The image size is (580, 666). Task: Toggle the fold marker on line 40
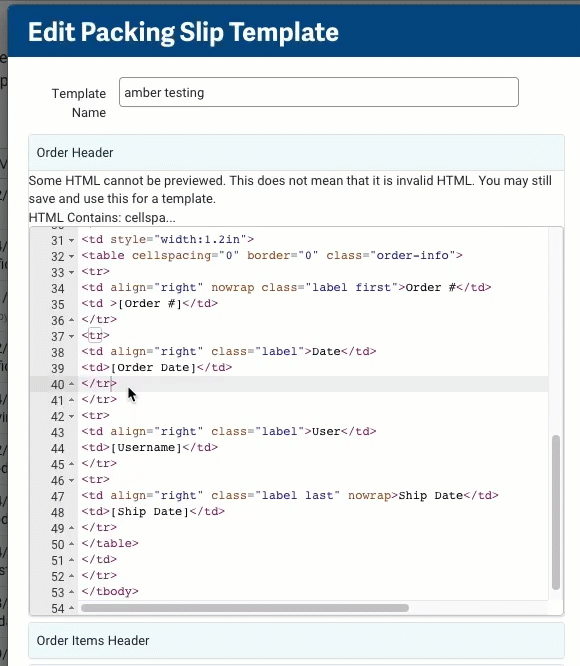pos(71,384)
